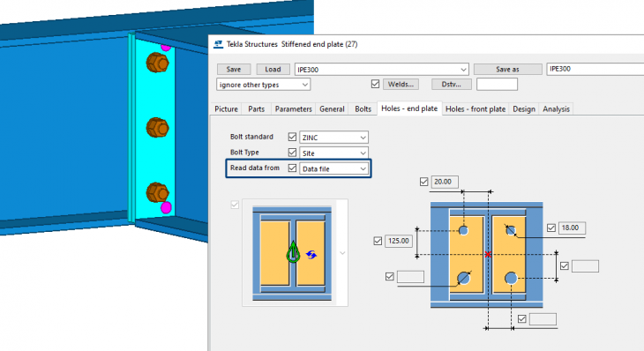Expand the Read data from dropdown
Screen dimensions: 644x351
coord(333,168)
